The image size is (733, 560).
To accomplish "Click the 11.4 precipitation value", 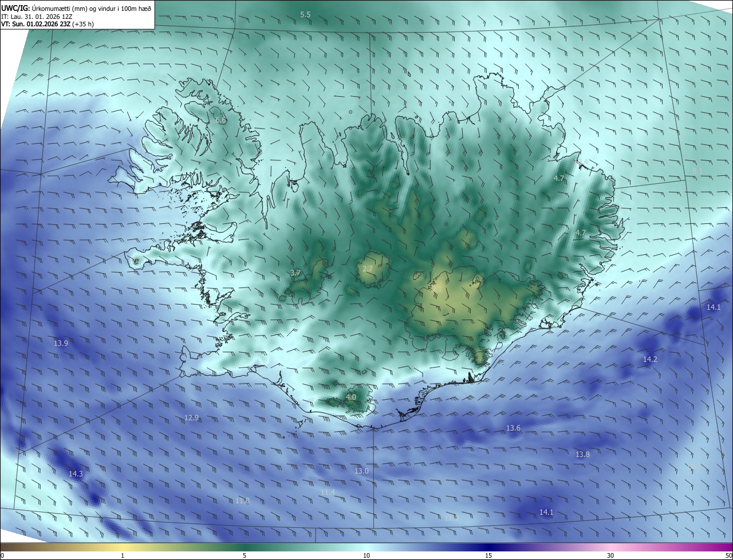I will tap(328, 492).
